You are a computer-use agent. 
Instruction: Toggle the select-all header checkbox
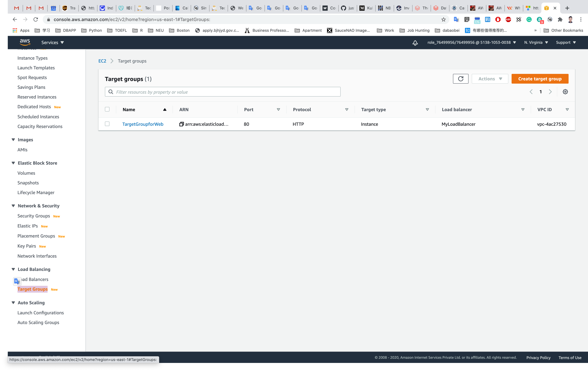(x=107, y=109)
